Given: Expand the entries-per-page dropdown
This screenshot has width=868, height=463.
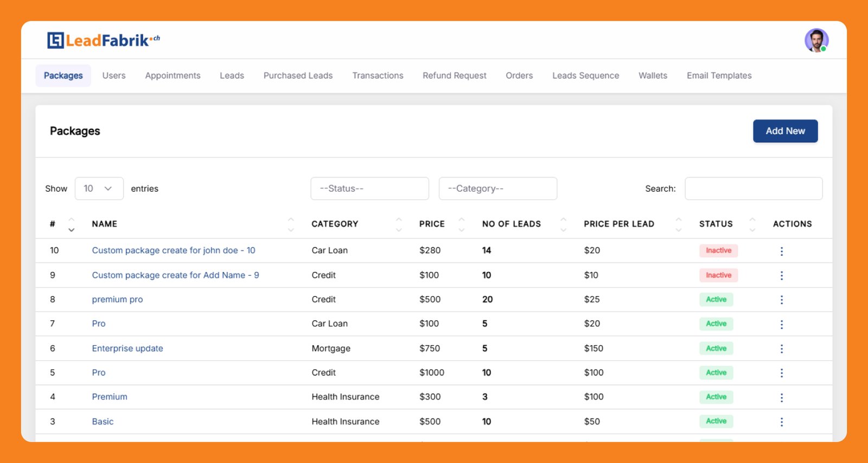Looking at the screenshot, I should (99, 188).
